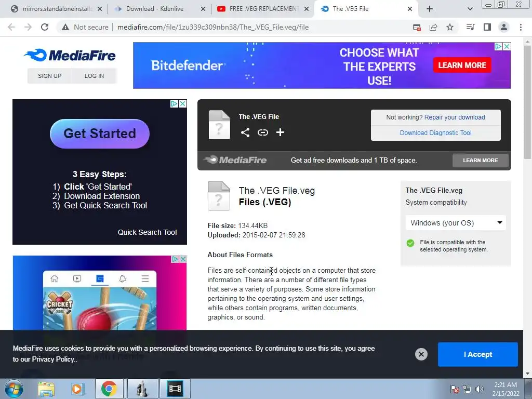The image size is (532, 399).
Task: Click the LOG IN button
Action: tap(95, 76)
